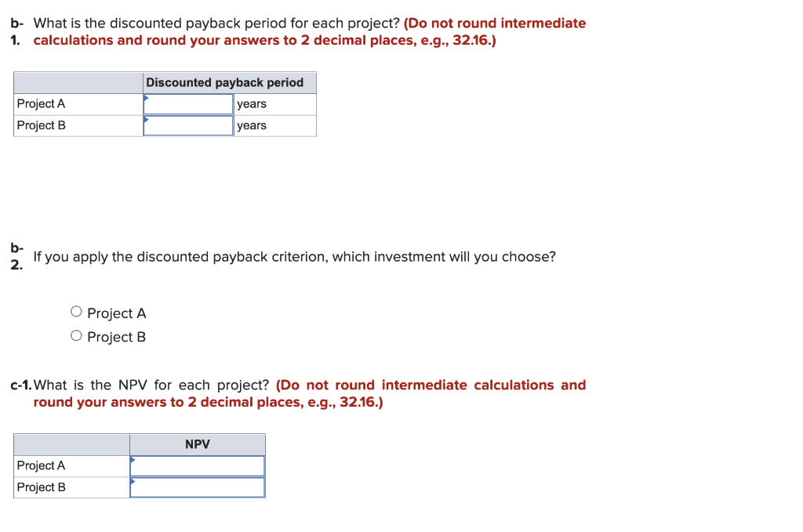Click the Project A payback period input field

pyautogui.click(x=188, y=103)
